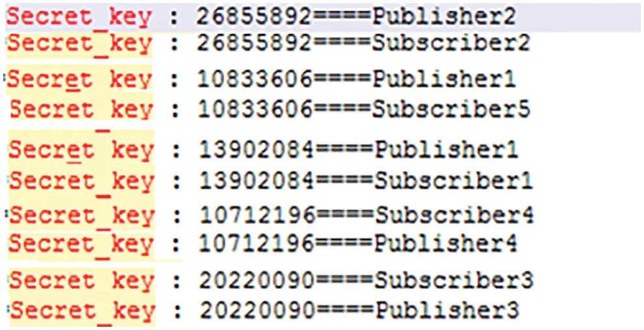Click key 10712196 in the Publisher4 line
Image resolution: width=644 pixels, height=330 pixels.
click(257, 244)
